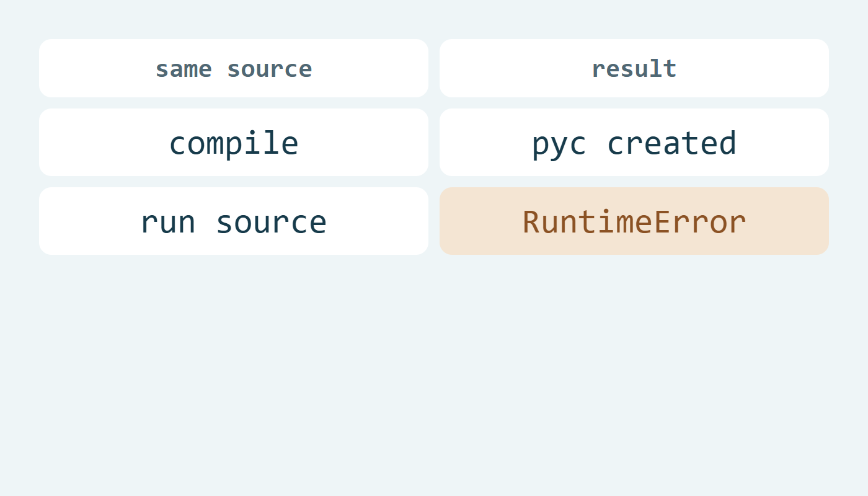Click the 'run source' cell
Screen dimensions: 868x496
click(234, 221)
